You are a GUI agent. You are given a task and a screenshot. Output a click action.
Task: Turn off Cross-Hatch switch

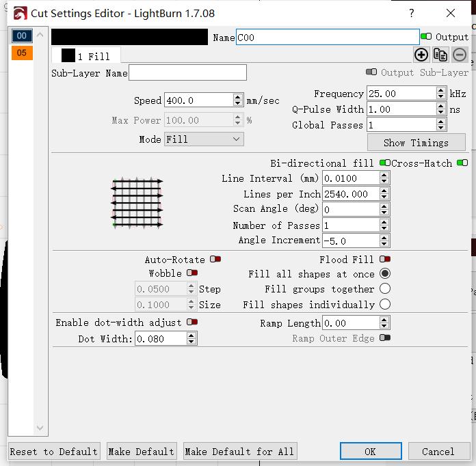(462, 163)
